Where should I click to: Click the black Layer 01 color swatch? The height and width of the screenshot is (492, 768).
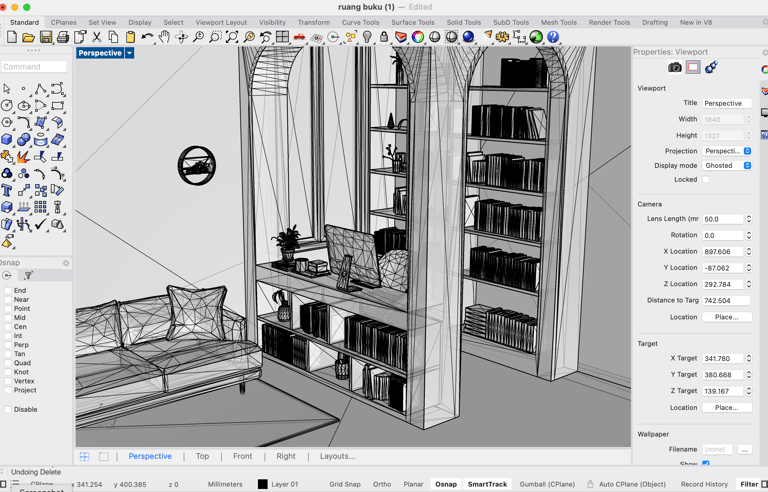(263, 484)
